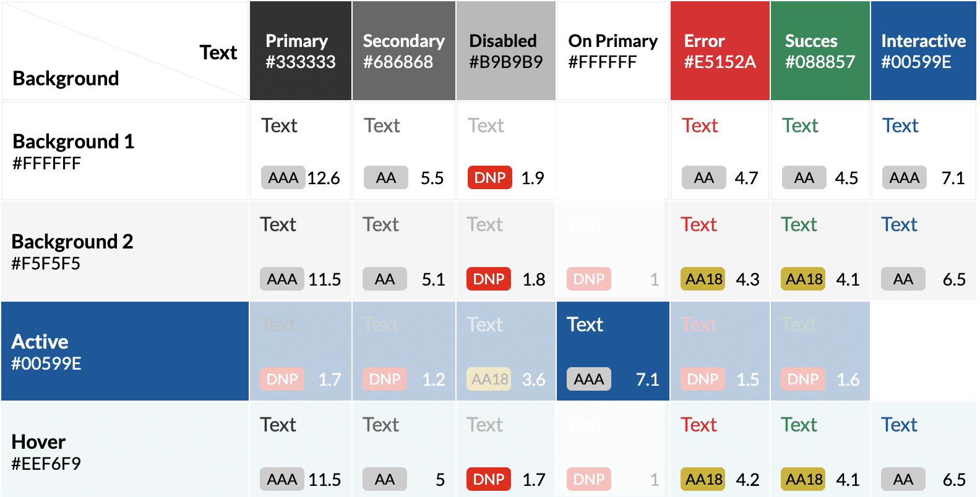Select the Secondary #686868 color swatch
The width and height of the screenshot is (980, 497).
tap(403, 51)
